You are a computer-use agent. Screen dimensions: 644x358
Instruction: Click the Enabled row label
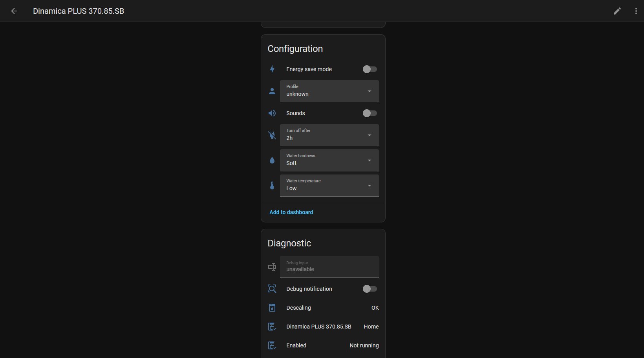click(296, 345)
